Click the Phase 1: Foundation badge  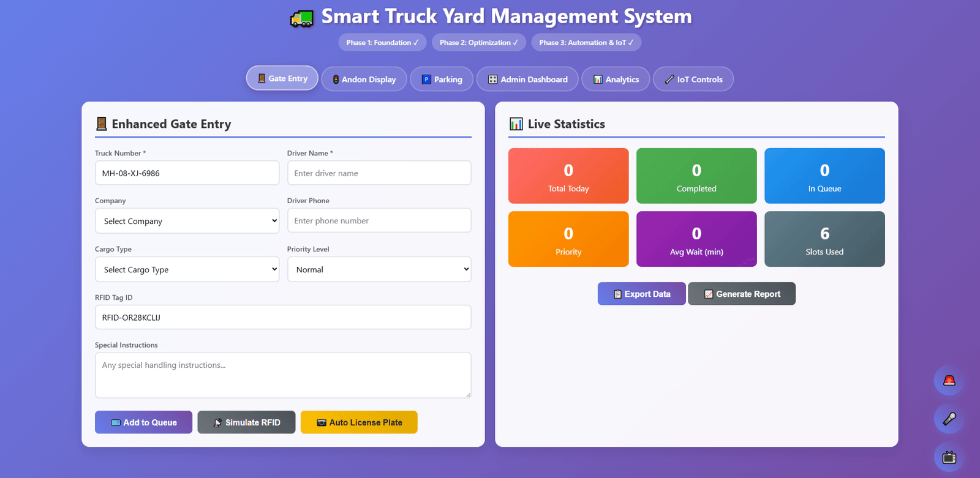point(382,42)
